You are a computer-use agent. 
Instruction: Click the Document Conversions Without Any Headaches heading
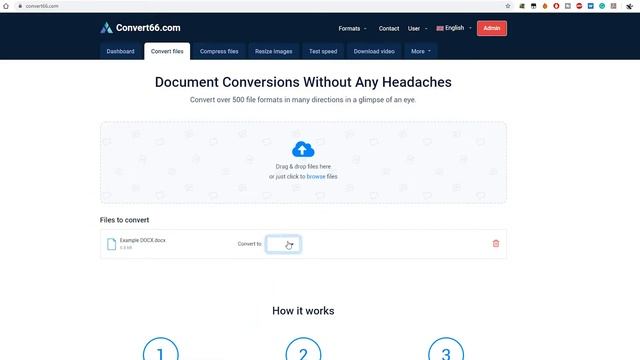303,82
